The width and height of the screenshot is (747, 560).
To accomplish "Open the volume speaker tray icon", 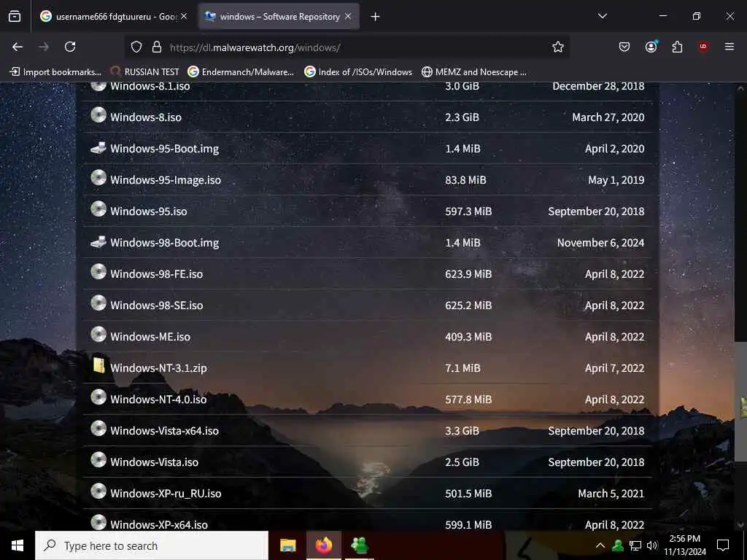I will [x=651, y=545].
